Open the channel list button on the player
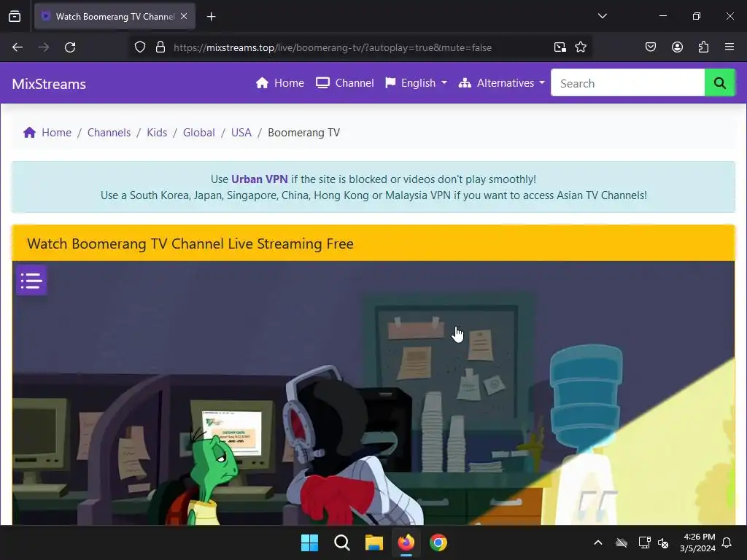This screenshot has width=747, height=560. tap(31, 281)
